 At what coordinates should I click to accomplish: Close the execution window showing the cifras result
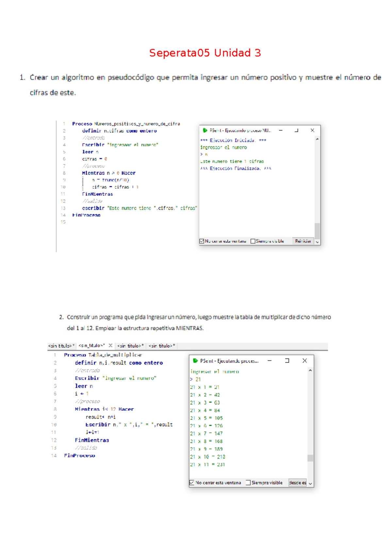(x=312, y=130)
